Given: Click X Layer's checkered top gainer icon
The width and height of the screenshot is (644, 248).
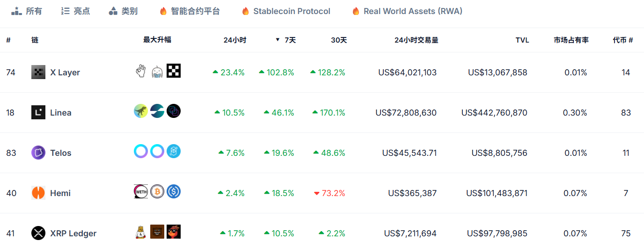Looking at the screenshot, I should (x=174, y=71).
